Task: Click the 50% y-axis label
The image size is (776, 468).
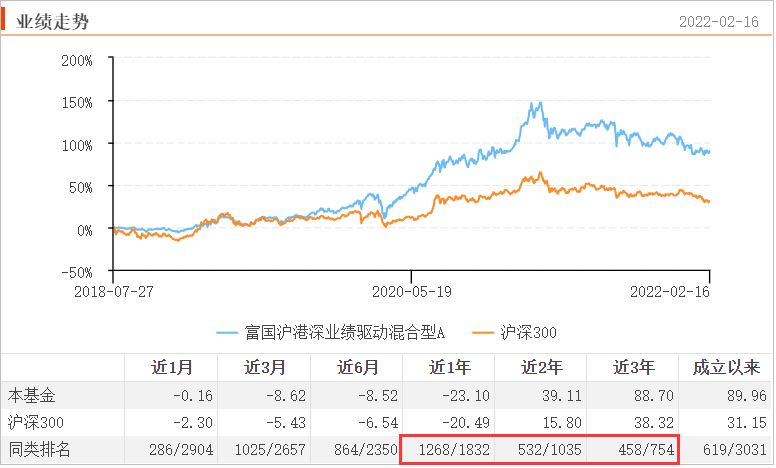Action: [x=81, y=188]
